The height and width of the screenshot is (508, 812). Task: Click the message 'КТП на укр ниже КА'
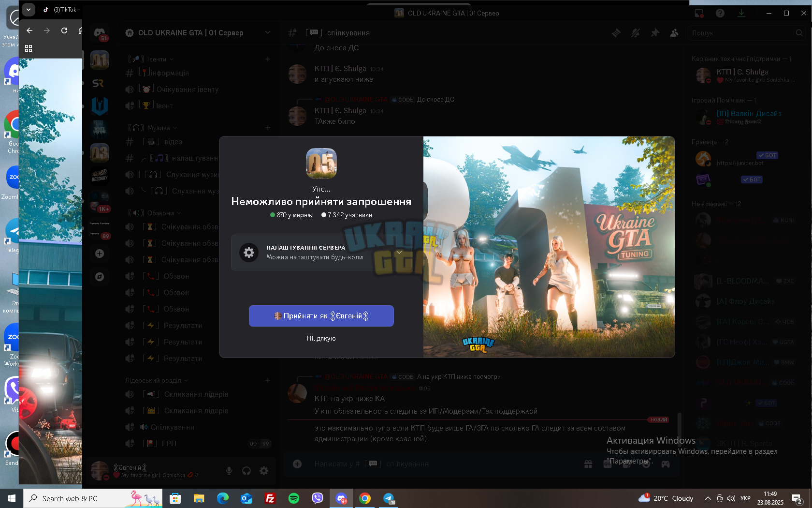point(349,399)
